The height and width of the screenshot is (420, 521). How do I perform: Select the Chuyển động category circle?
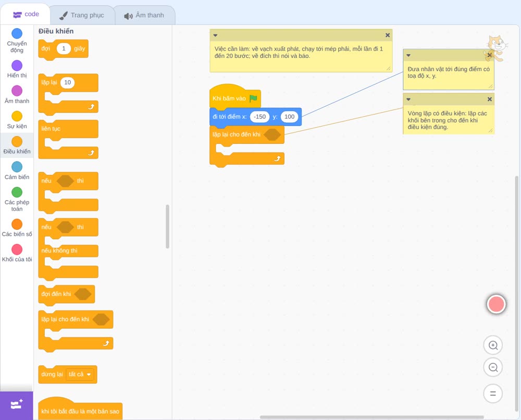click(x=17, y=33)
